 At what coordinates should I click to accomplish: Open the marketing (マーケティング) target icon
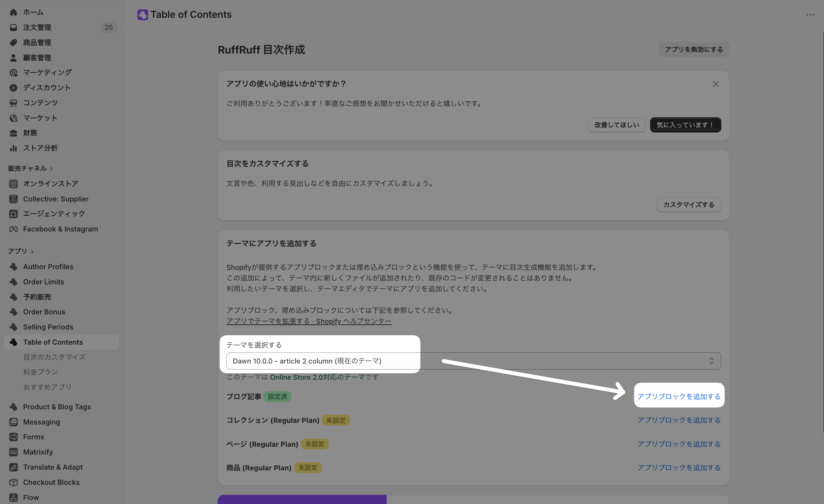click(13, 73)
